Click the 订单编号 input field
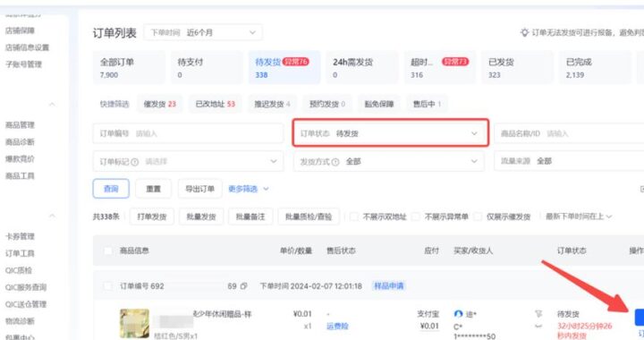Image resolution: width=644 pixels, height=340 pixels. [x=188, y=133]
